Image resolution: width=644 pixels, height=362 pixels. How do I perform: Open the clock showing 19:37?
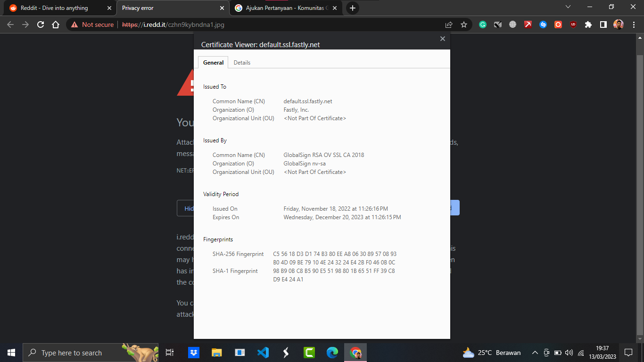coord(602,353)
